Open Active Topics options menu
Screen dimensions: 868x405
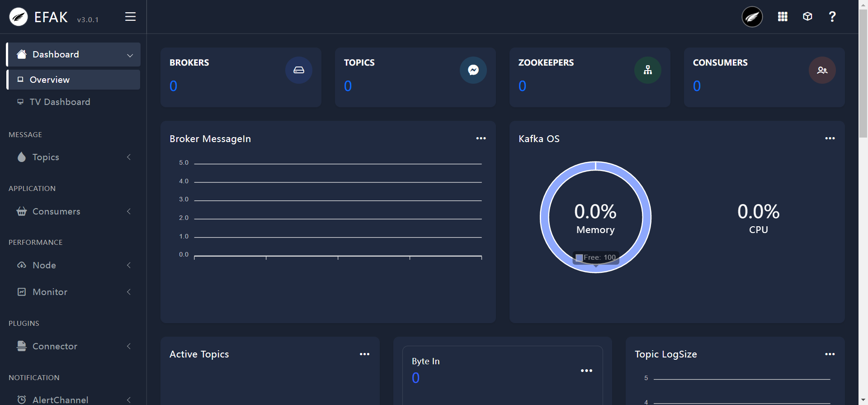coord(364,354)
